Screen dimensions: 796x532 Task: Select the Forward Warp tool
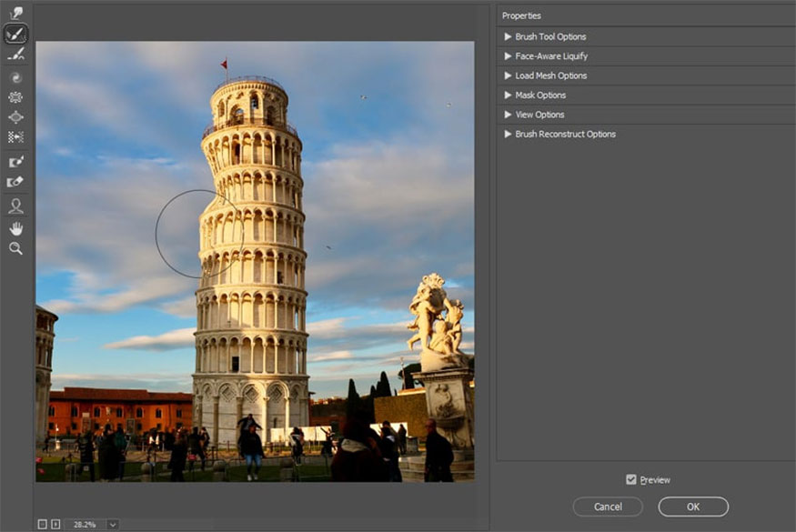(15, 14)
